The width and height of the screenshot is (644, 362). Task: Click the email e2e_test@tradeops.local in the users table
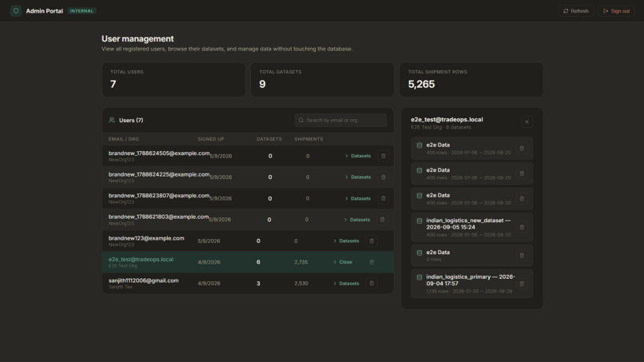coord(141,259)
